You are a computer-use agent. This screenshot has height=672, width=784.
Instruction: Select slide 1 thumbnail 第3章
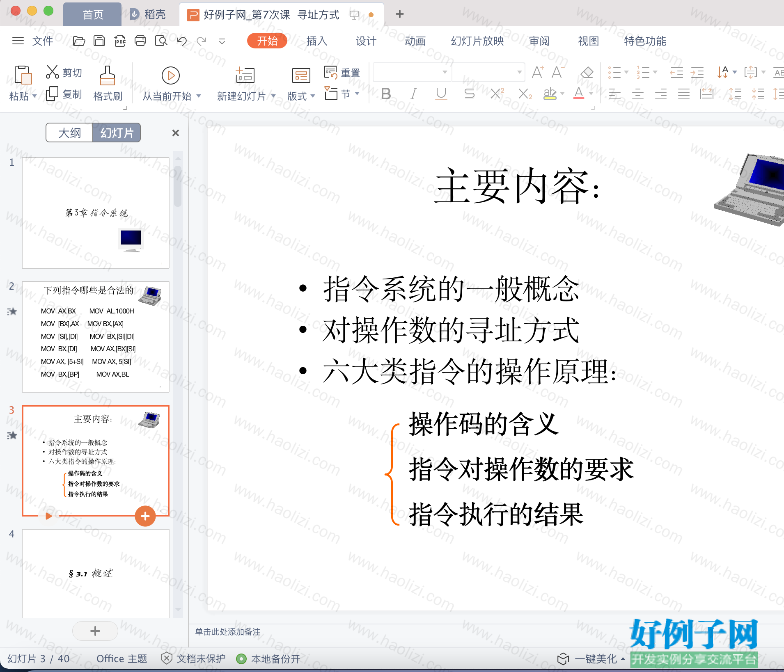point(96,213)
